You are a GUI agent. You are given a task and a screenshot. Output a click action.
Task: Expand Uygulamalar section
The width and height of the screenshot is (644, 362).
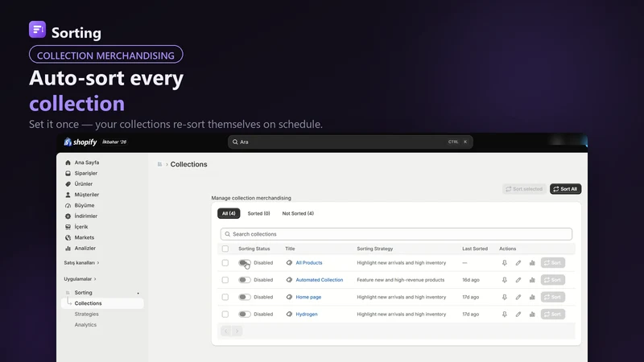click(80, 279)
